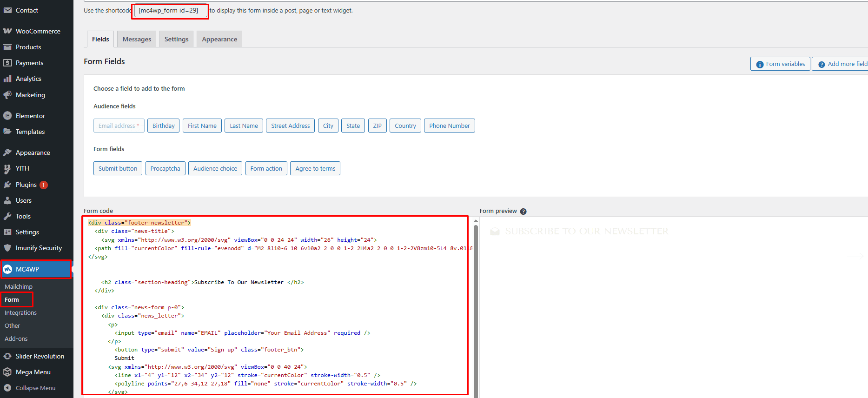Click the Collapse Menu arrow icon
The width and height of the screenshot is (868, 398).
(7, 388)
